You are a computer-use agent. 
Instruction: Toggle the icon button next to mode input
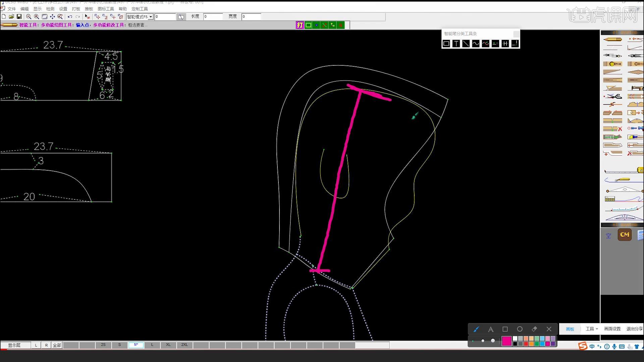tap(181, 17)
